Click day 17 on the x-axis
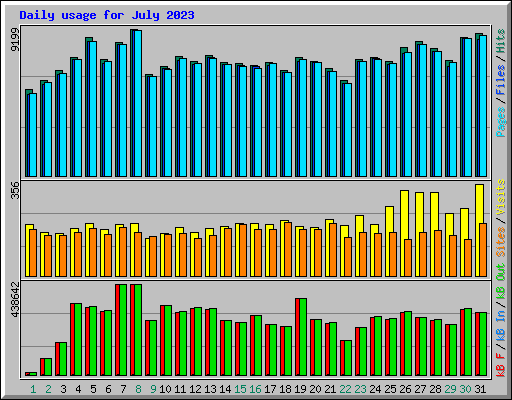Viewport: 512px width, 400px height. tap(270, 389)
